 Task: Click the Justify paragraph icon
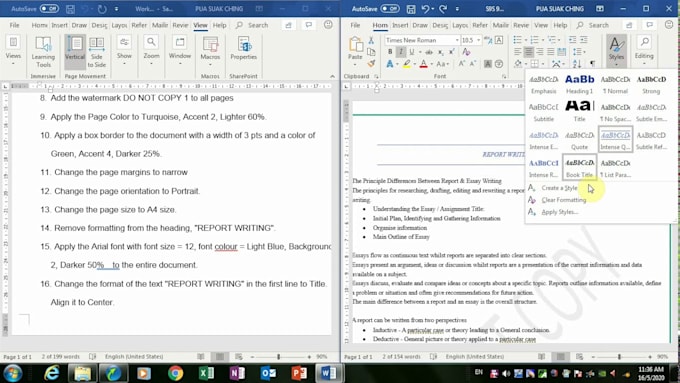551,52
